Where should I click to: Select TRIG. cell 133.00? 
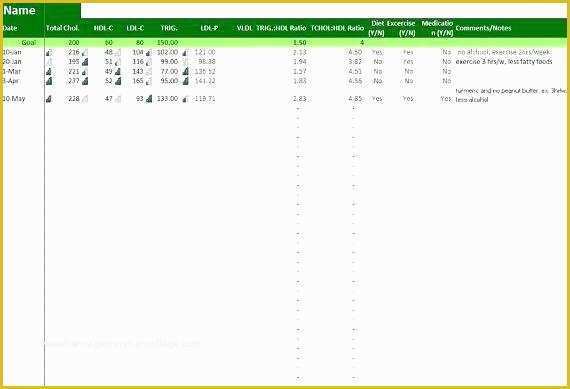pos(167,99)
